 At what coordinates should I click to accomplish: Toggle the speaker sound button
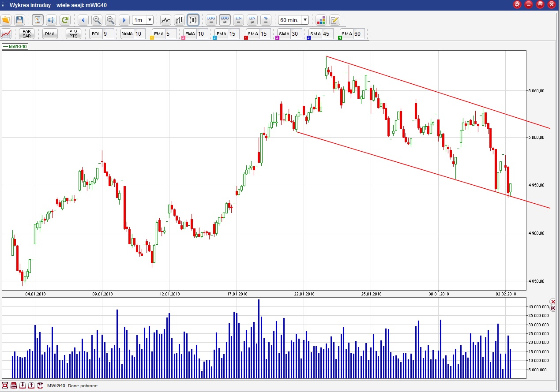[x=51, y=20]
